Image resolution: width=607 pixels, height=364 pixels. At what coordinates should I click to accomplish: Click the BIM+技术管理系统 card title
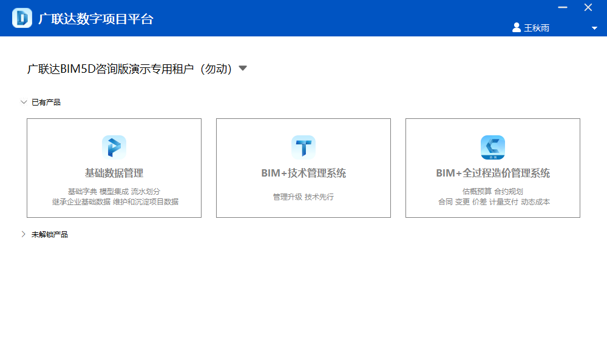[x=303, y=173]
